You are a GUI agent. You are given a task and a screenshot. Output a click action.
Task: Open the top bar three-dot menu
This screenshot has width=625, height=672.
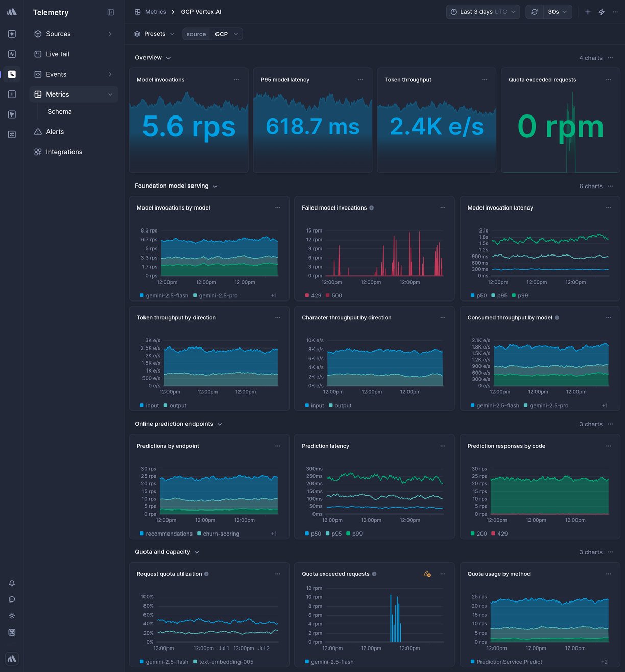[x=615, y=12]
